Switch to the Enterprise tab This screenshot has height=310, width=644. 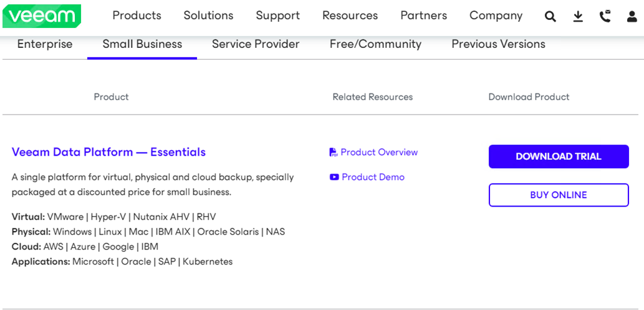pyautogui.click(x=45, y=44)
